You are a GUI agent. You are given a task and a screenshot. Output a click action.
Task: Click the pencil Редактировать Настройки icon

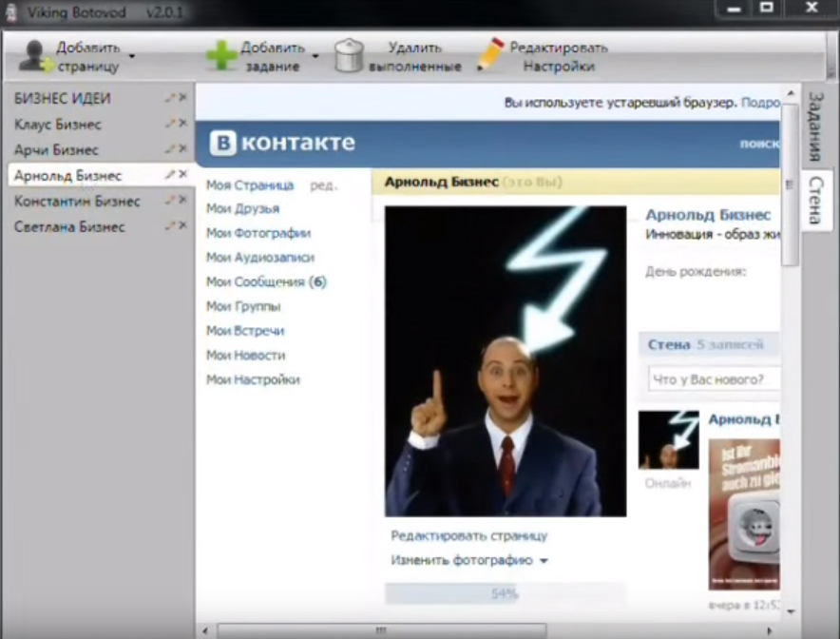(x=490, y=55)
